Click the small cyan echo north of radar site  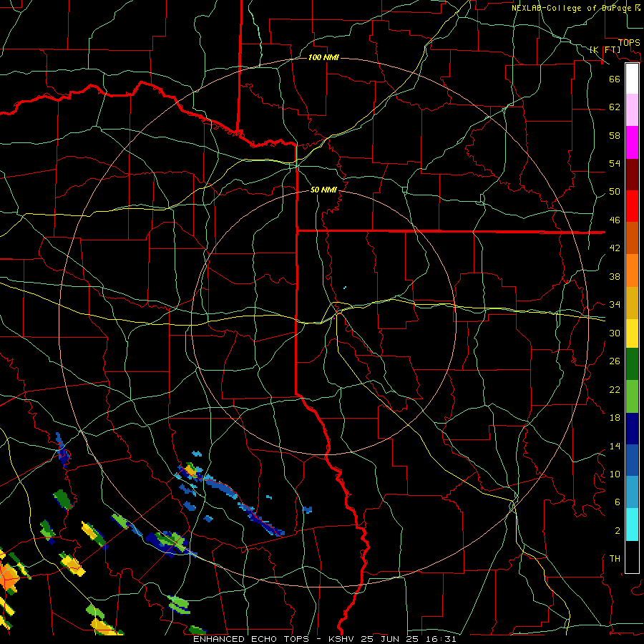[x=345, y=287]
